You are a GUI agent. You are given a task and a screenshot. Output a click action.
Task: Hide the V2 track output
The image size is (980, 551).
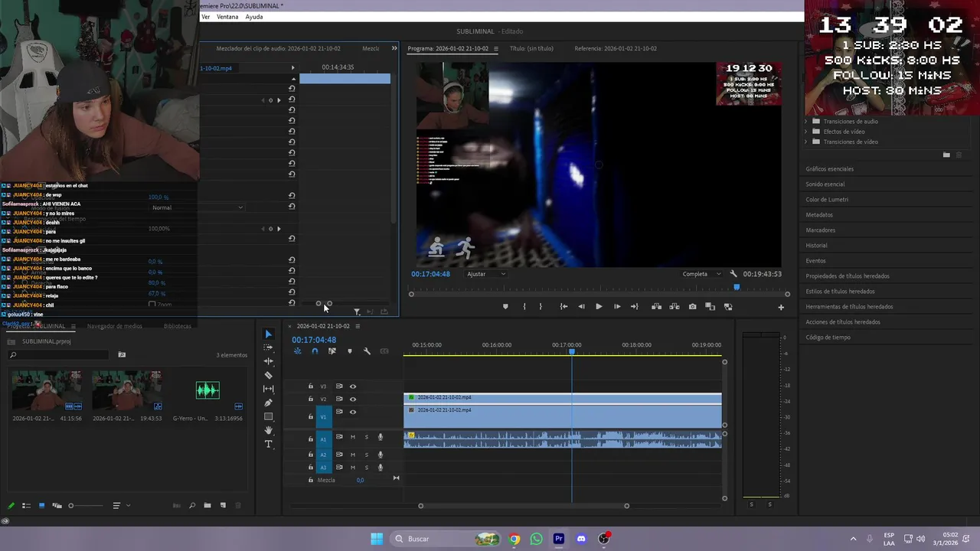tap(353, 399)
